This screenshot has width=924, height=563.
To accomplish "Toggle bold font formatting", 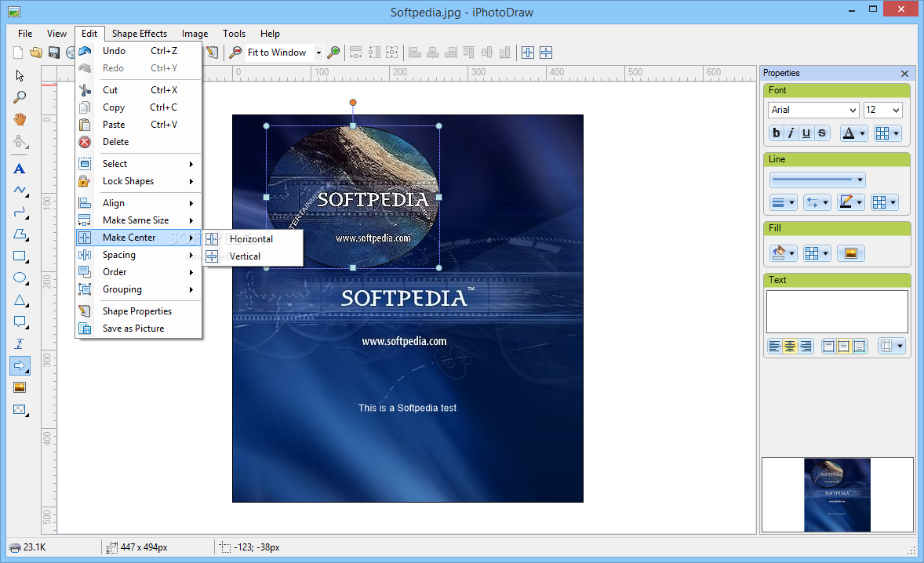I will 776,133.
